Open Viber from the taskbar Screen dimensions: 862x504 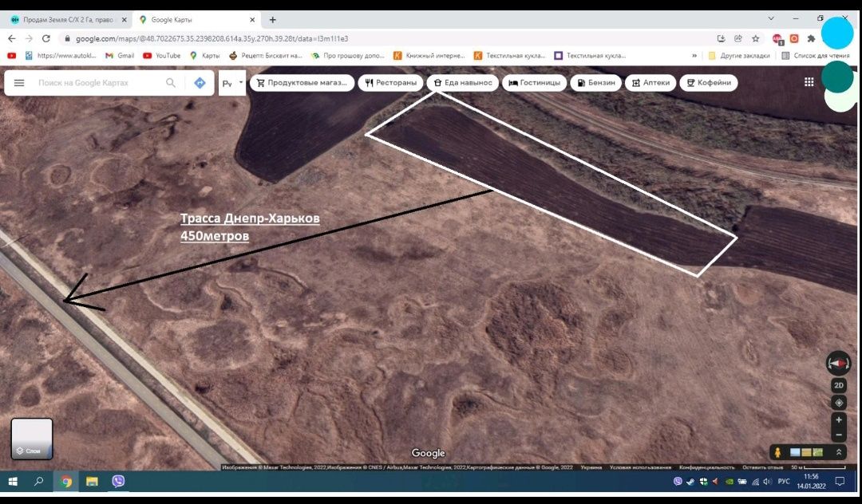[x=118, y=482]
